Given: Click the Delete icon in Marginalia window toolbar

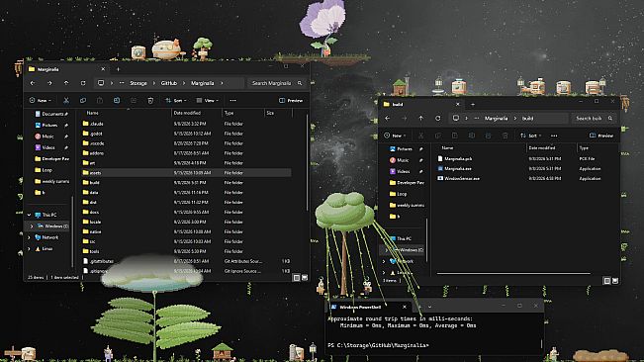Looking at the screenshot, I should point(150,100).
